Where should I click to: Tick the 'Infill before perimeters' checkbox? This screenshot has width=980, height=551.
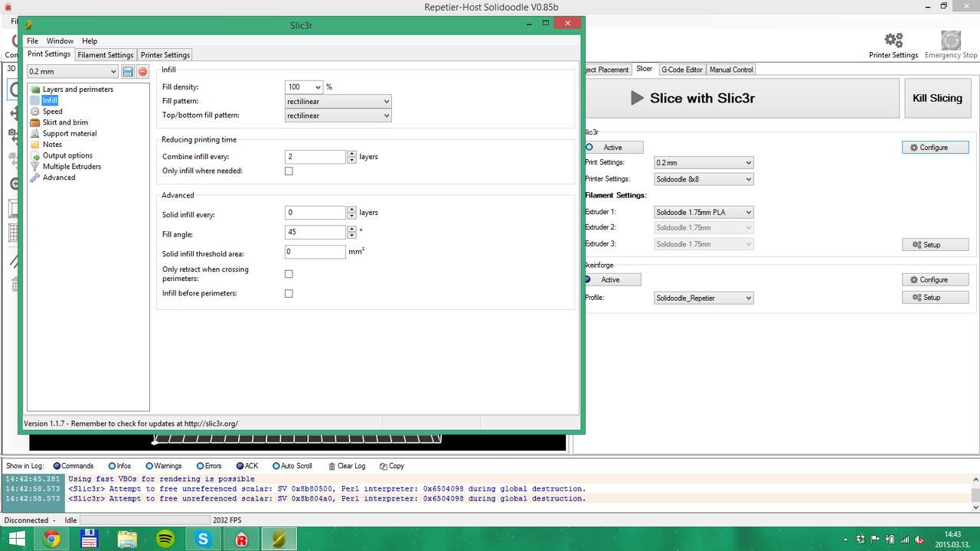tap(289, 294)
